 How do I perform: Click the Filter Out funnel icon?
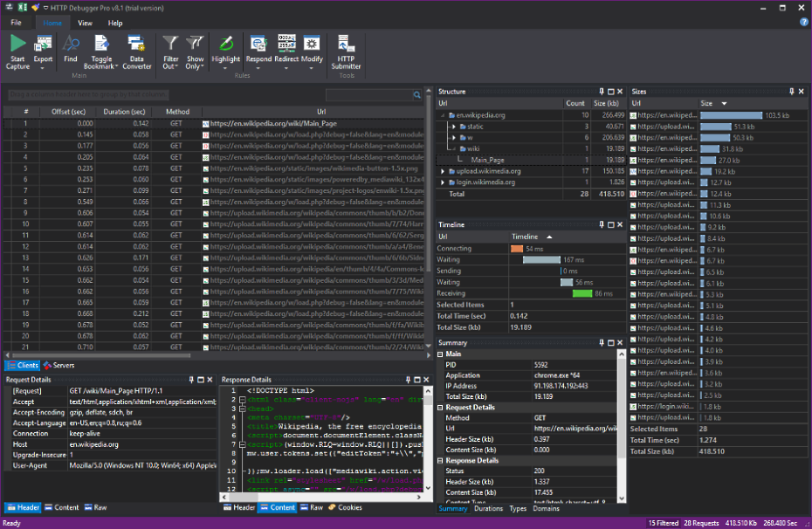click(x=170, y=44)
